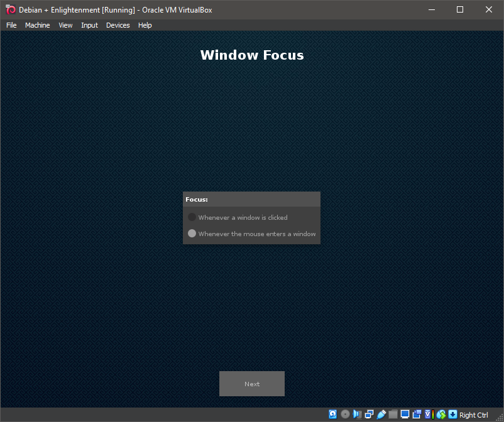
Task: Click the Right Ctrl host key label
Action: click(x=474, y=415)
